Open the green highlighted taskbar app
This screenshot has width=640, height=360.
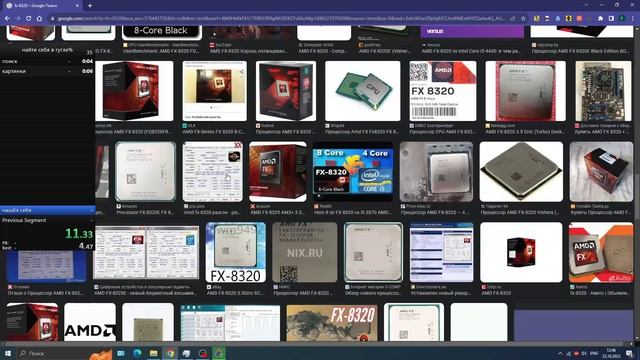pos(219,353)
